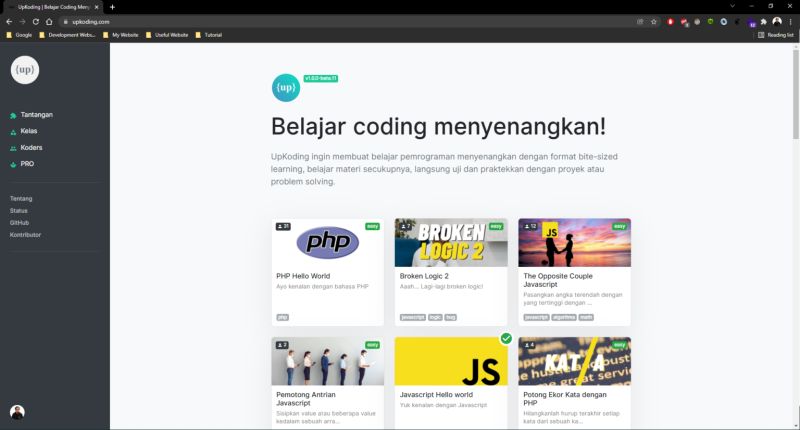Image resolution: width=800 pixels, height=430 pixels.
Task: Bookmark this page with star icon
Action: tap(654, 21)
